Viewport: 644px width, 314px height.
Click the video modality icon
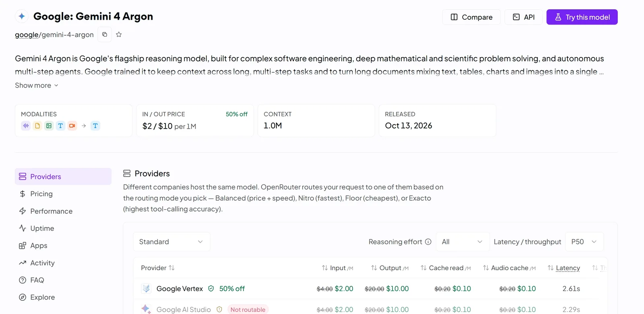coord(72,126)
